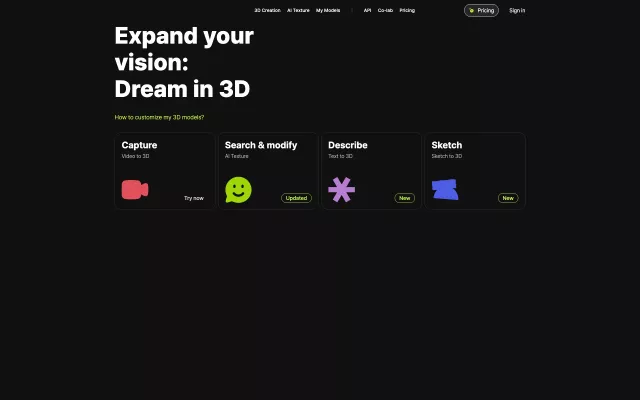Click the Sign in button
640x400 pixels.
(x=517, y=10)
